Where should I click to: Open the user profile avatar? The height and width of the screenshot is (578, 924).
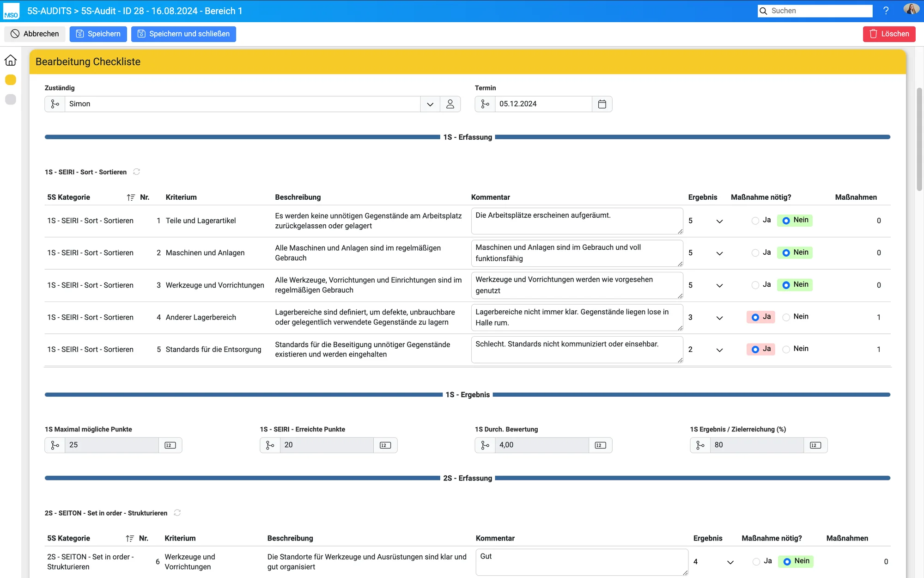(x=911, y=10)
